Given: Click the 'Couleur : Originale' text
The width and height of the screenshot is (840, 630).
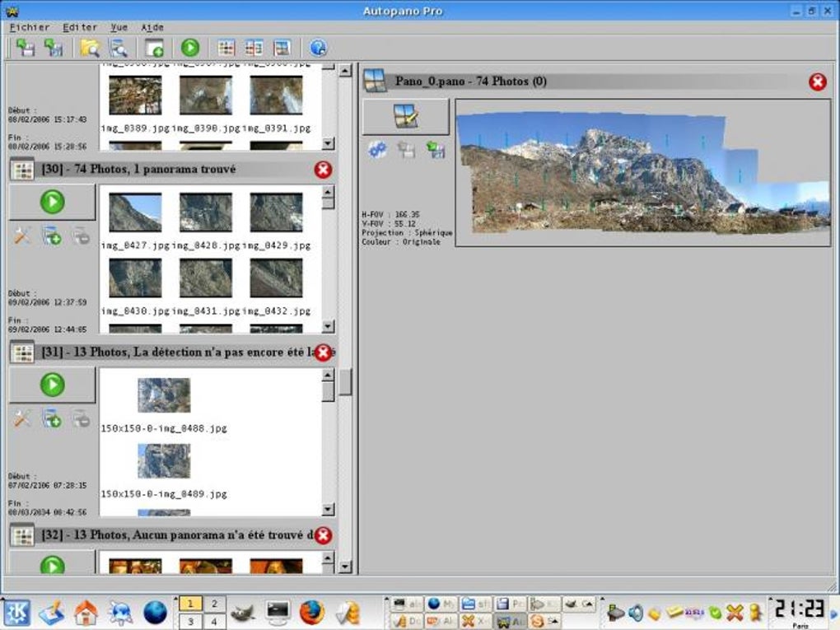Looking at the screenshot, I should 401,241.
